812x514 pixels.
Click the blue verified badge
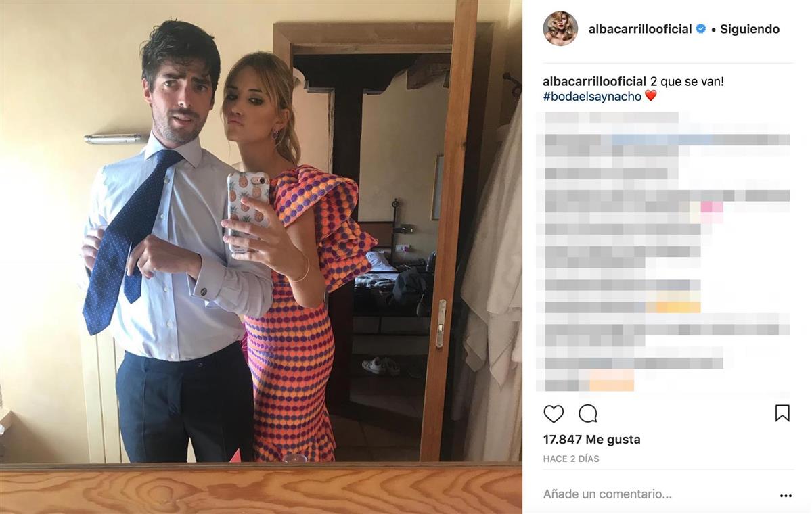coord(701,29)
